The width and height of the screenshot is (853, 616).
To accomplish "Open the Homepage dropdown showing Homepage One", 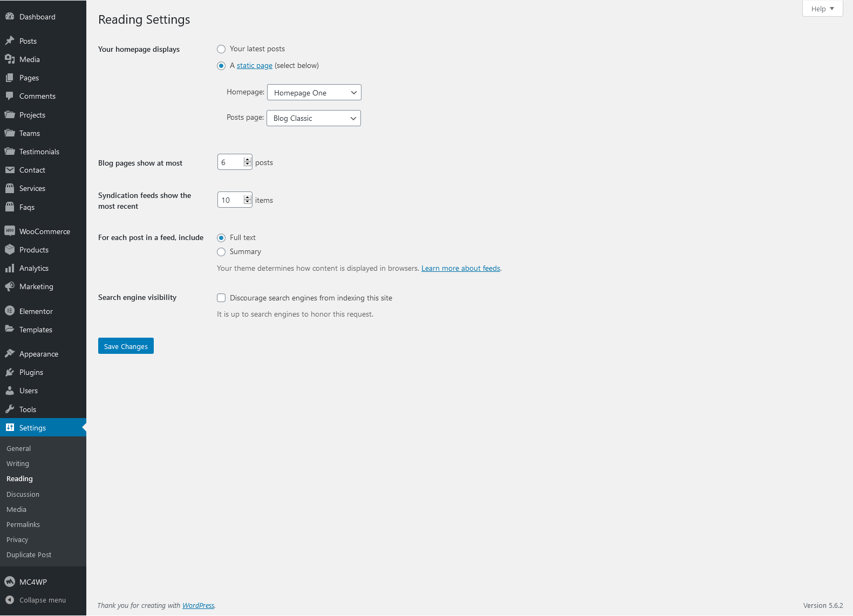I will 314,92.
